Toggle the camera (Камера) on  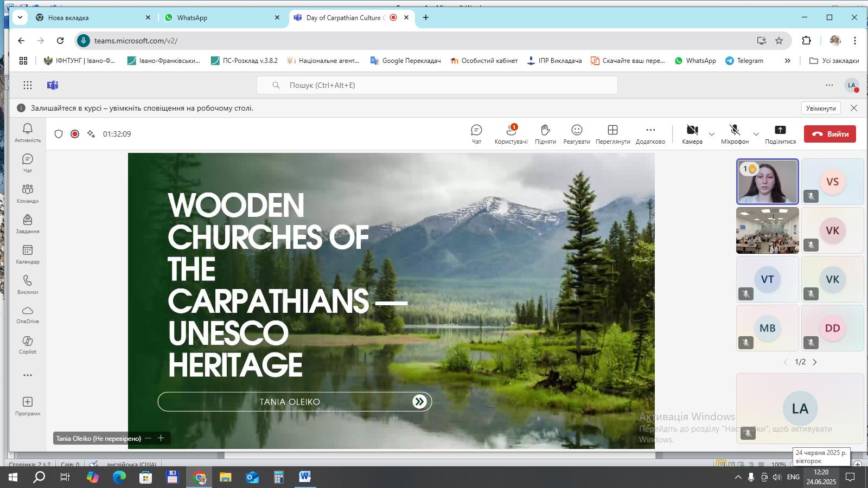pyautogui.click(x=692, y=134)
